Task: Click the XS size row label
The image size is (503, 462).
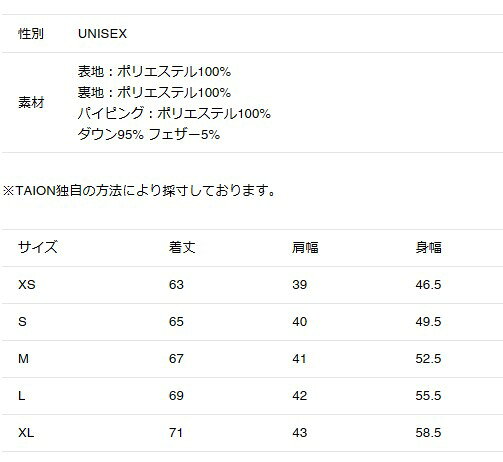Action: pyautogui.click(x=27, y=285)
